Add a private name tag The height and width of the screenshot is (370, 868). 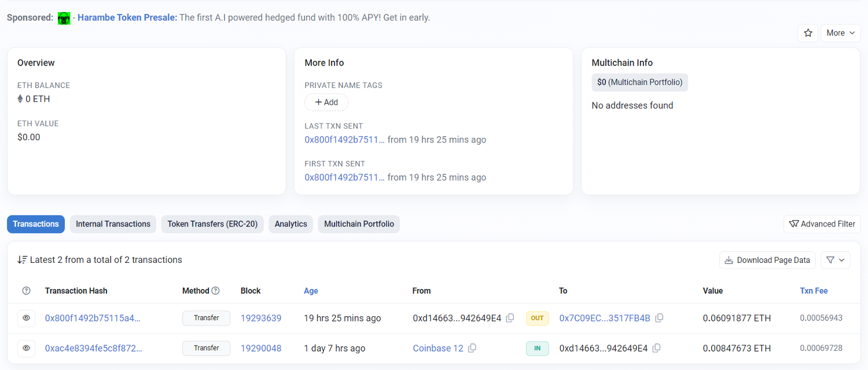(x=326, y=102)
